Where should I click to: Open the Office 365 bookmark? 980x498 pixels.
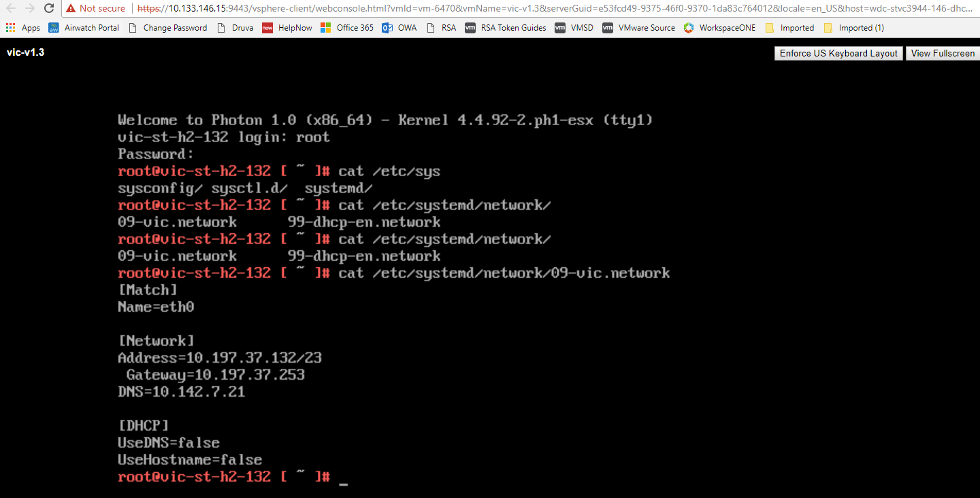tap(346, 28)
